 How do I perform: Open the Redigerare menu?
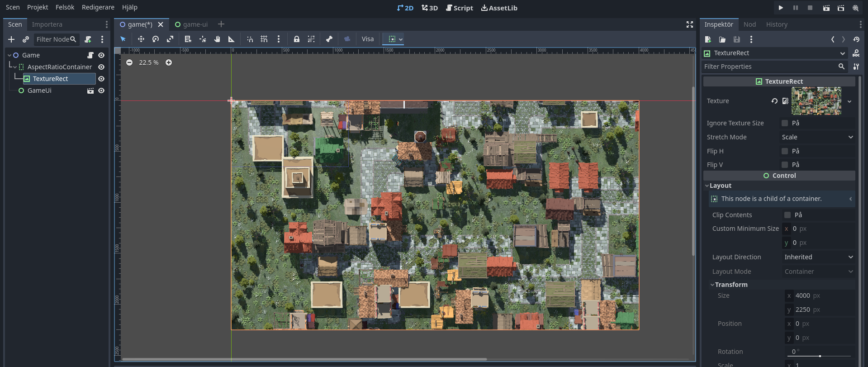click(x=98, y=7)
